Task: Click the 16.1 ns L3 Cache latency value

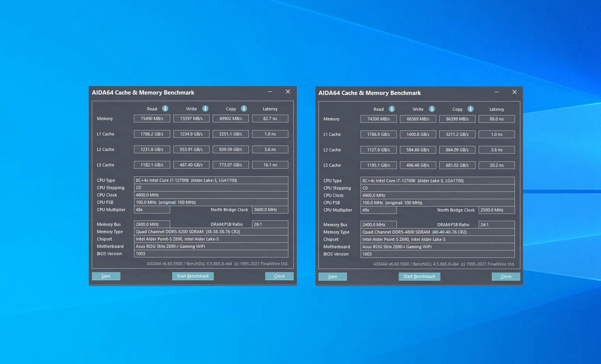Action: (270, 165)
